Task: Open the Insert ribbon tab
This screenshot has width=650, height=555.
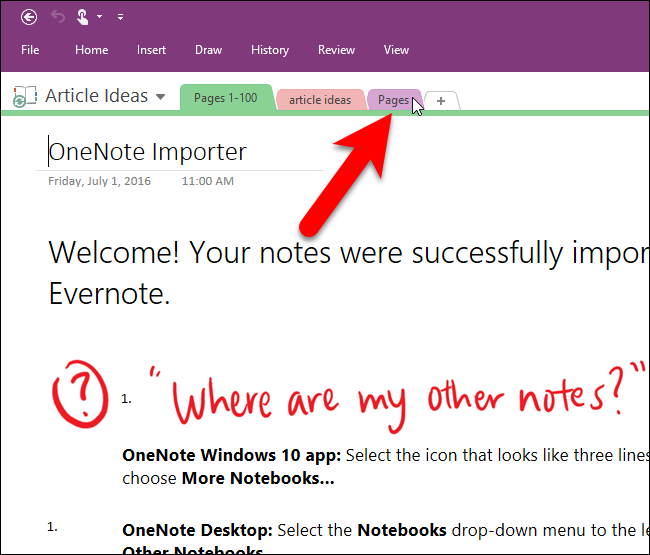Action: 151,50
